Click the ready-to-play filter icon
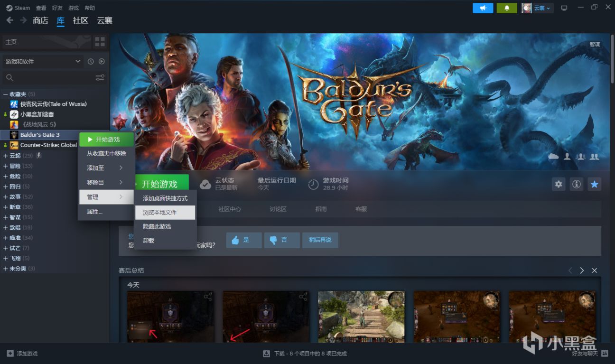The image size is (615, 364). tap(102, 62)
